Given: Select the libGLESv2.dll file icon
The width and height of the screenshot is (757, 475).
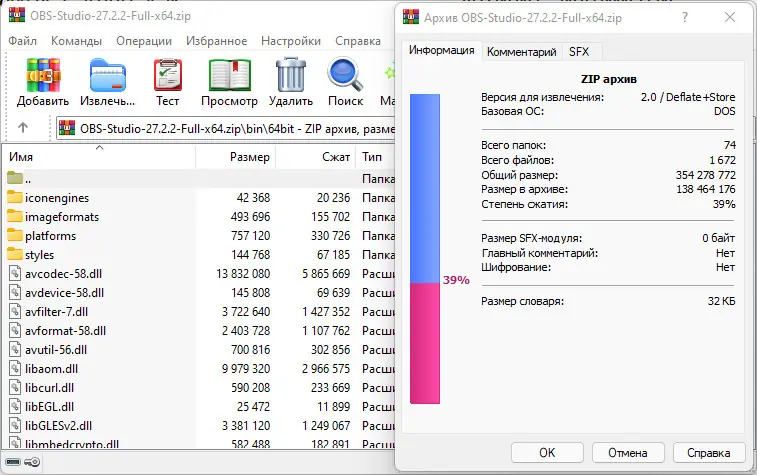Looking at the screenshot, I should (15, 425).
